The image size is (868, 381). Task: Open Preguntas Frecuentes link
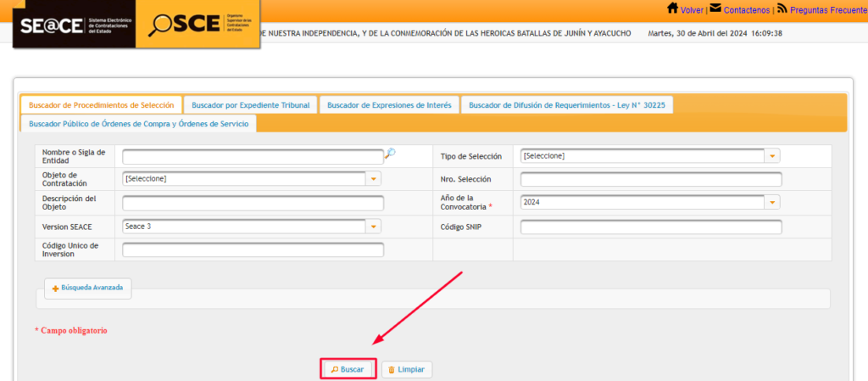point(829,10)
